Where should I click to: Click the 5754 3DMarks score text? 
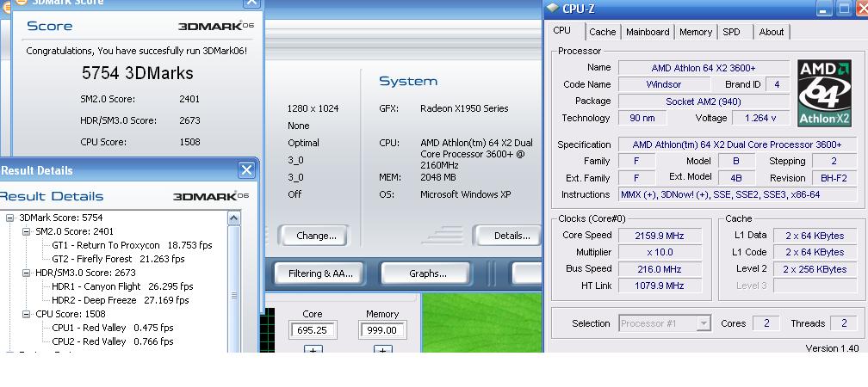(x=137, y=74)
